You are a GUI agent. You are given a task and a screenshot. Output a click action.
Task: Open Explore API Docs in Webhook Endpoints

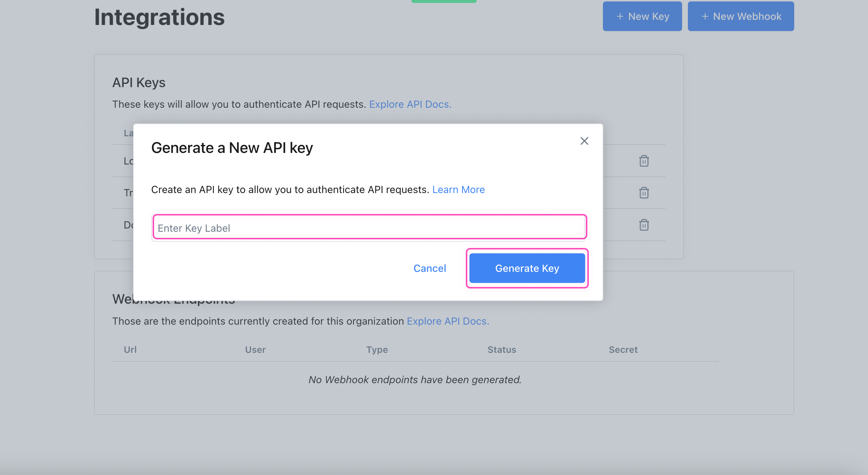click(448, 321)
